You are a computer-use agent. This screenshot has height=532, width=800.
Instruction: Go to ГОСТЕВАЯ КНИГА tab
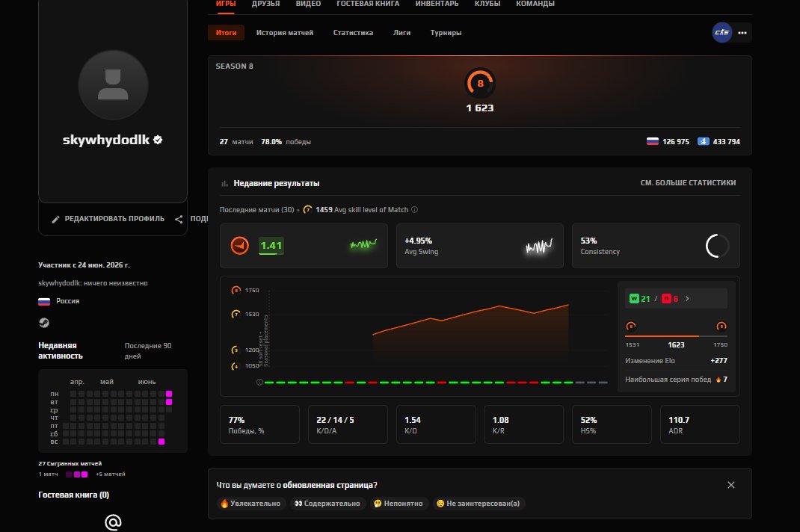pyautogui.click(x=368, y=4)
